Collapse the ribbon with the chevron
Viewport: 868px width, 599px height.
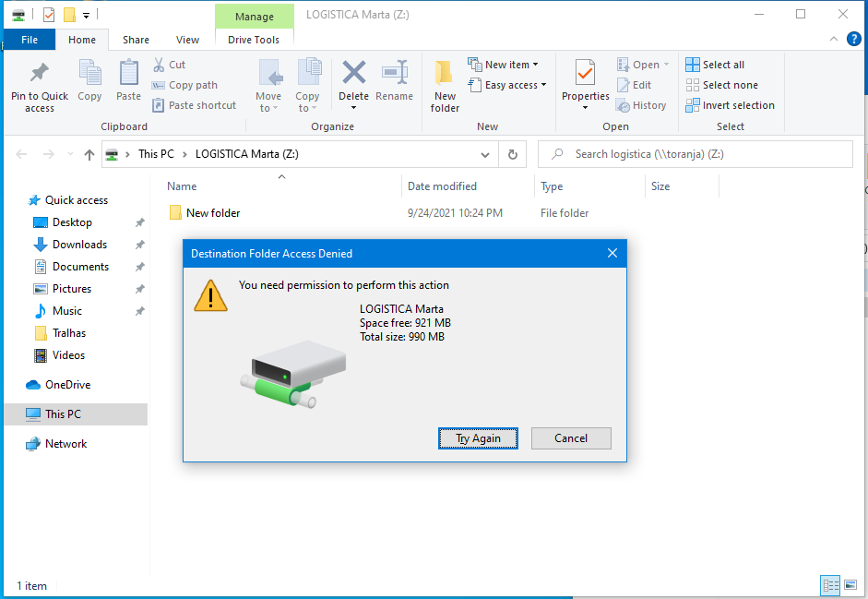click(833, 40)
